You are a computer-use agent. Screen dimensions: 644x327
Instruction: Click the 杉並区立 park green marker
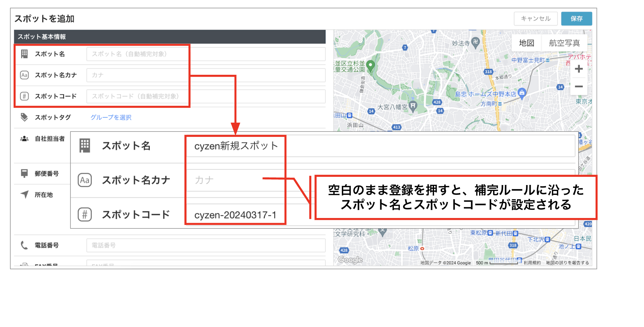[x=370, y=67]
